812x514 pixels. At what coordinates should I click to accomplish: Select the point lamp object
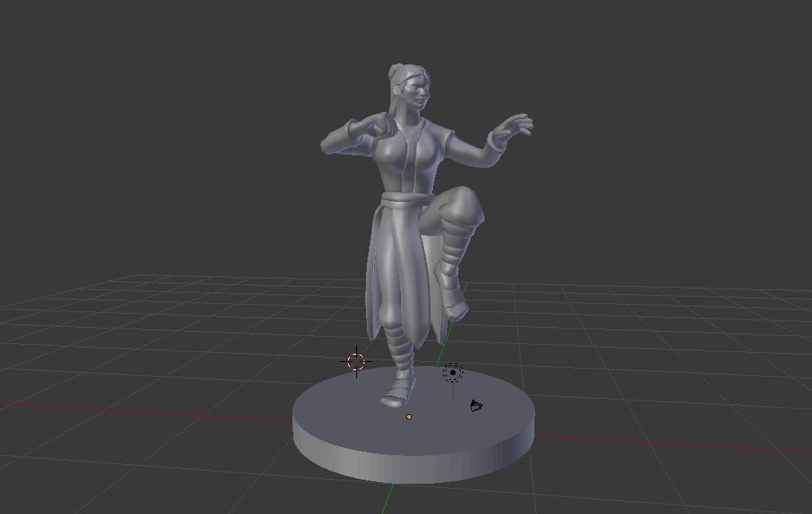point(453,373)
